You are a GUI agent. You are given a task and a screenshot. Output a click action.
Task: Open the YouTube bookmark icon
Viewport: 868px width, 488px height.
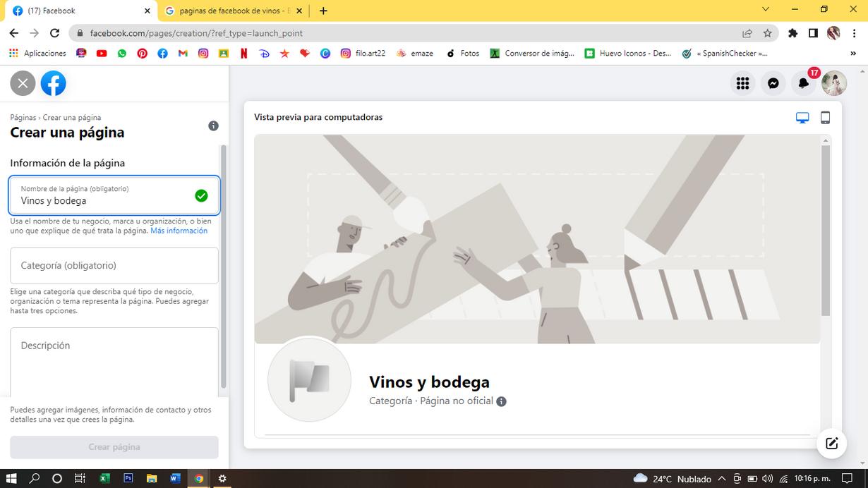[x=102, y=54]
